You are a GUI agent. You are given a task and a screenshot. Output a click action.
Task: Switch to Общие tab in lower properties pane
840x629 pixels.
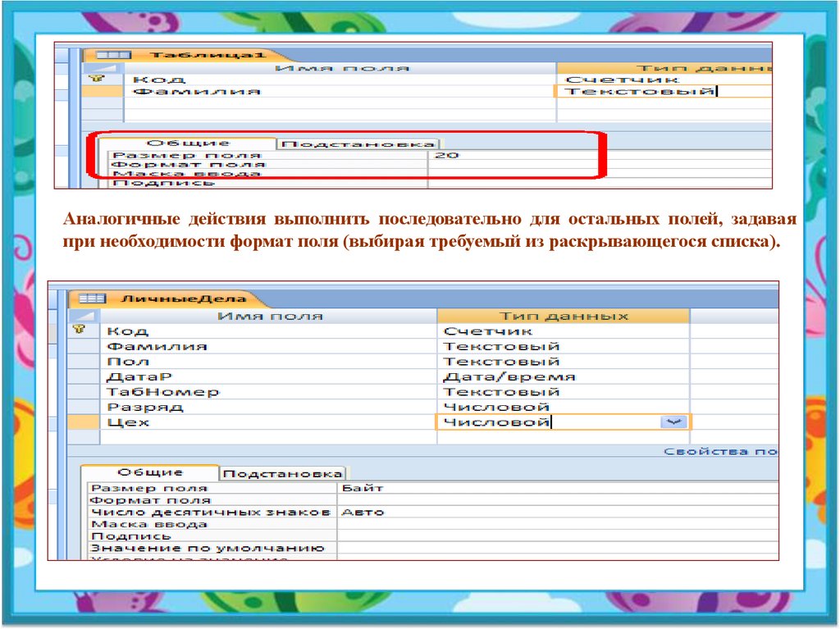tap(151, 472)
